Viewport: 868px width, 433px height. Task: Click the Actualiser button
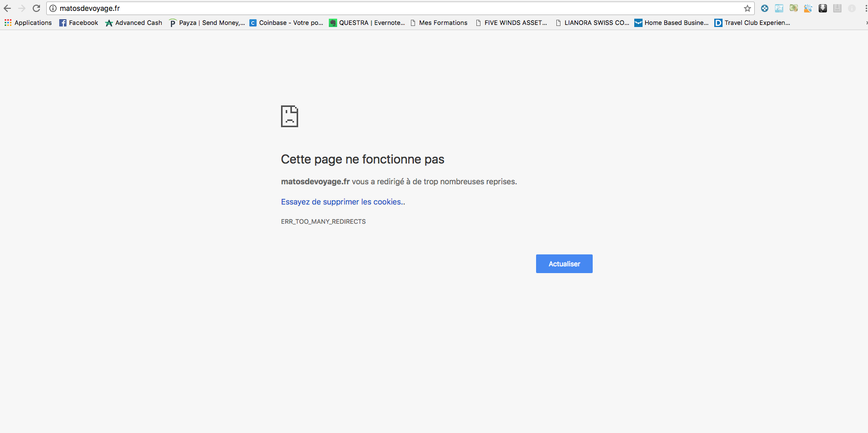coord(564,264)
